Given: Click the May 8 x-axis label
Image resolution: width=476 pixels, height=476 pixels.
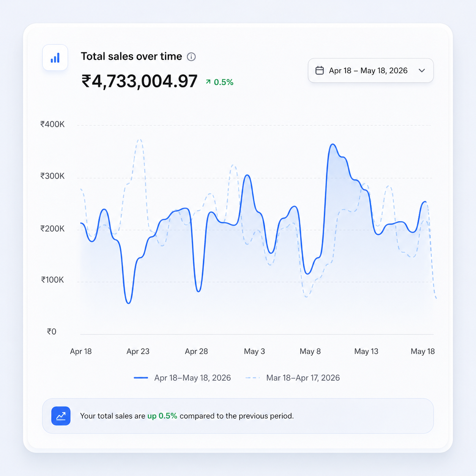Looking at the screenshot, I should [310, 351].
